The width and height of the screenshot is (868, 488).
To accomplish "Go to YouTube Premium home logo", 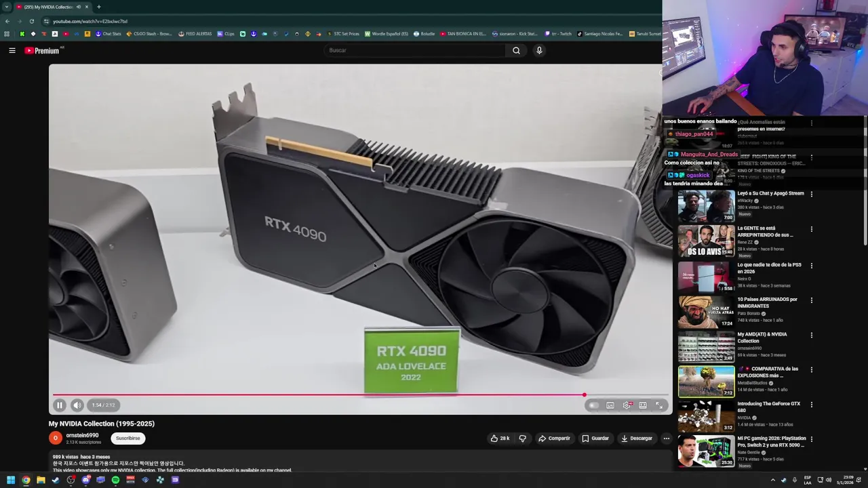I will (42, 50).
